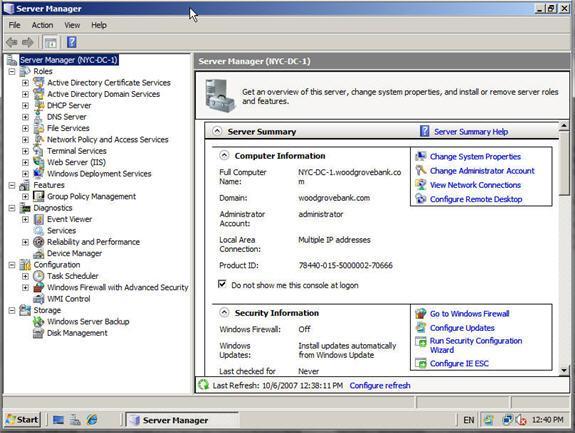This screenshot has width=575, height=433.
Task: Click the EN language indicator in tray
Action: (468, 420)
